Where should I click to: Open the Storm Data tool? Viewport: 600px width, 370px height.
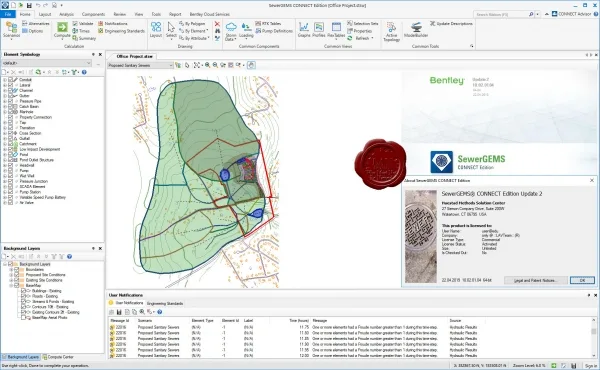coord(231,31)
